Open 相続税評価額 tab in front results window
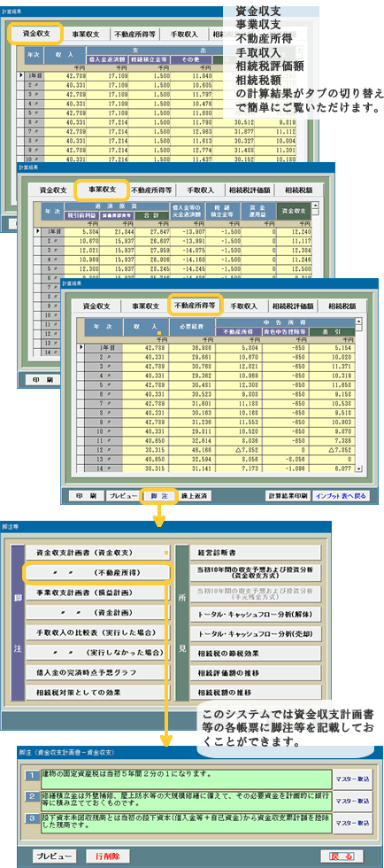The image size is (384, 868). [294, 306]
